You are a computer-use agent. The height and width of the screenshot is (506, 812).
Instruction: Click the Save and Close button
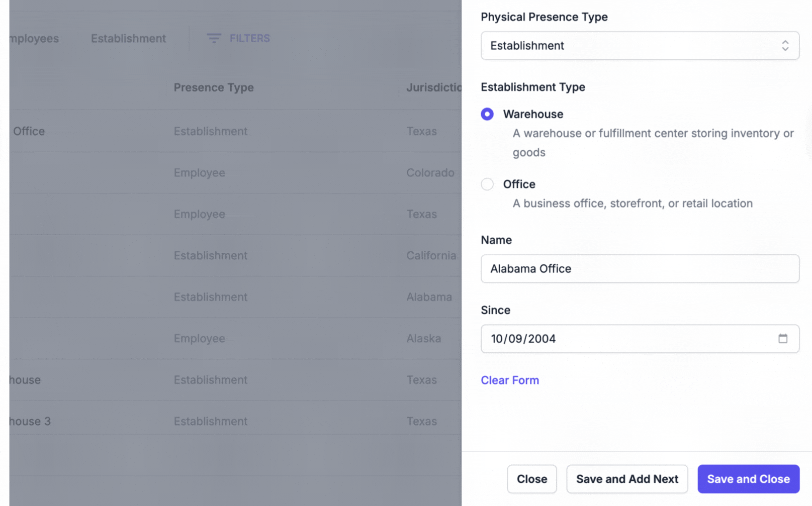coord(748,479)
